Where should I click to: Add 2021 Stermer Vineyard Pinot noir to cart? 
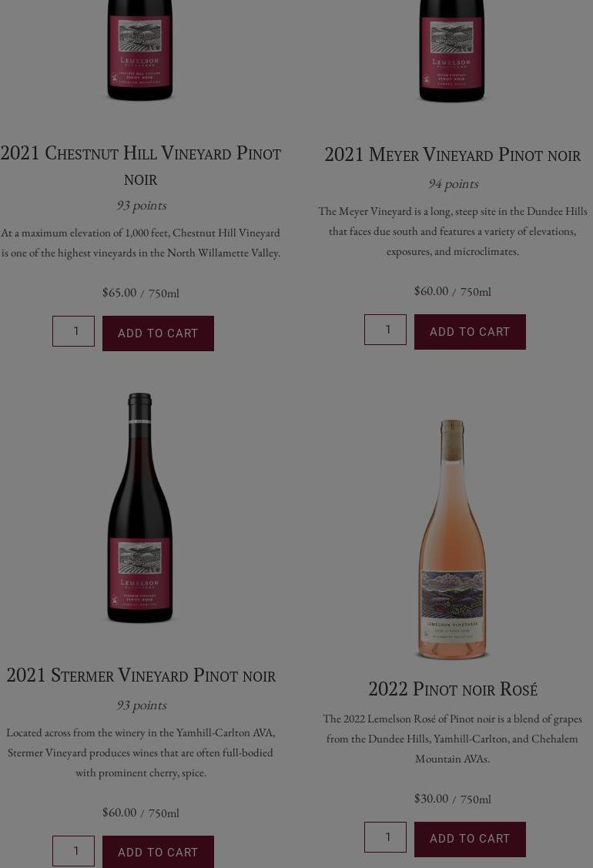click(158, 852)
